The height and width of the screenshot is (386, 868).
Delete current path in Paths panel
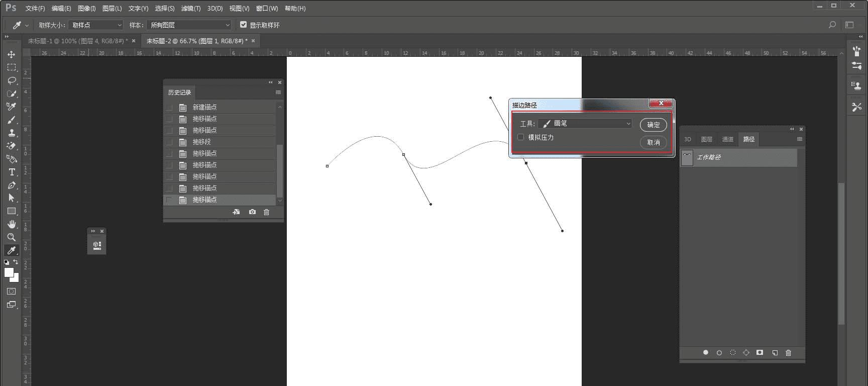(x=788, y=353)
